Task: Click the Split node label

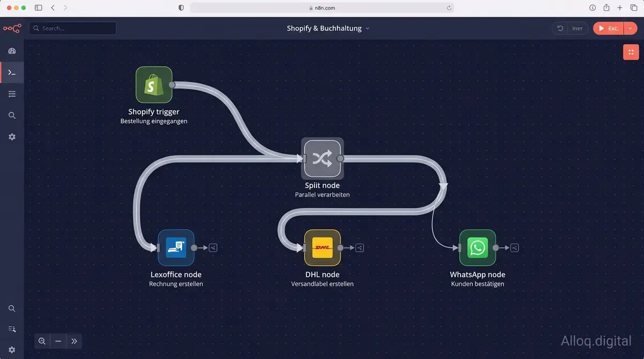Action: pos(323,185)
